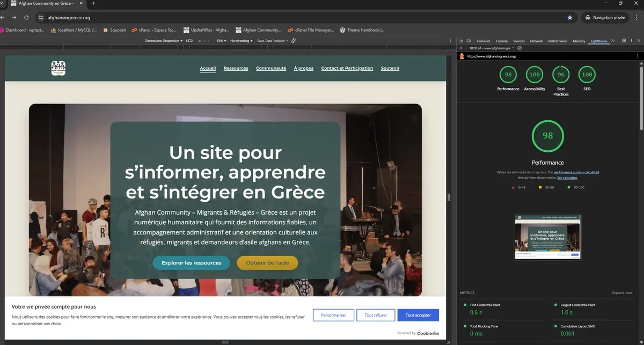Open the Soutenir menu item

pos(390,68)
